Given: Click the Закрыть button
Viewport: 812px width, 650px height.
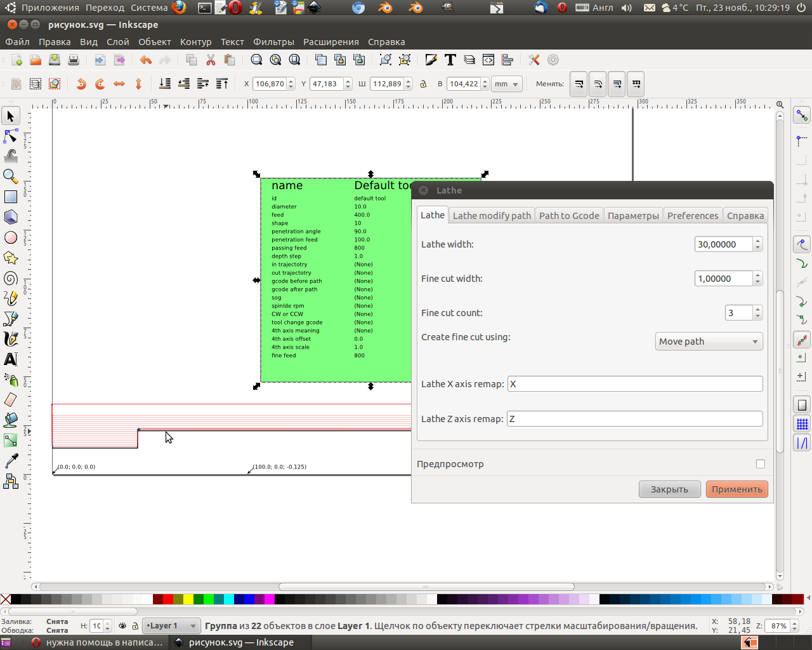Looking at the screenshot, I should click(x=669, y=489).
